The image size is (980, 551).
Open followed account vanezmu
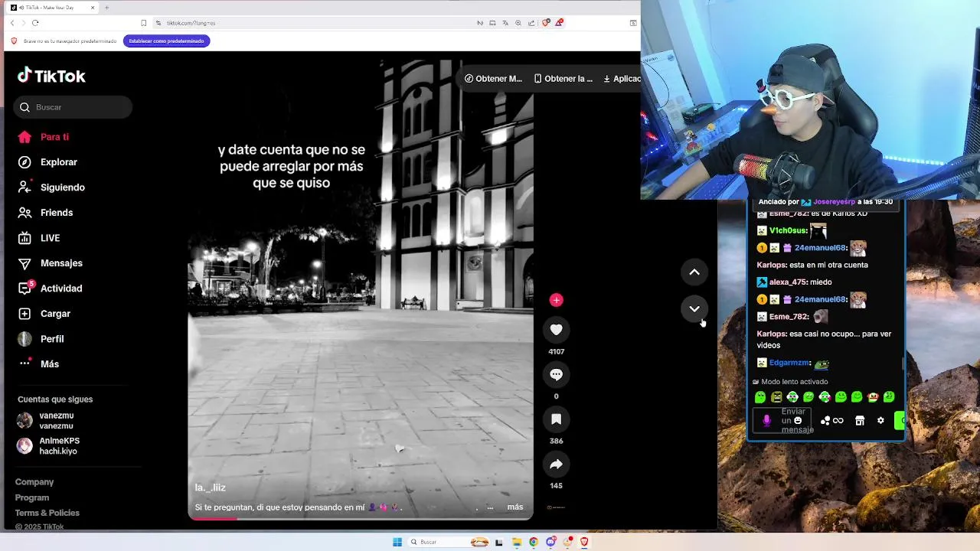point(46,420)
